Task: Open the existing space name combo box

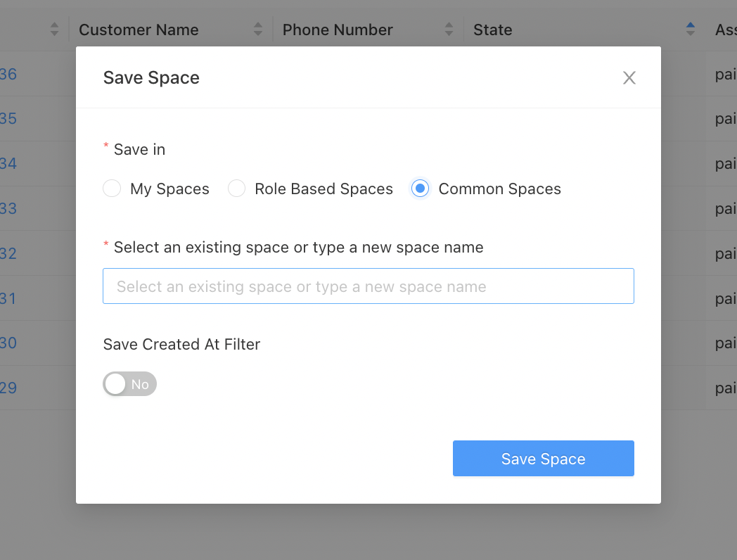Action: (368, 286)
